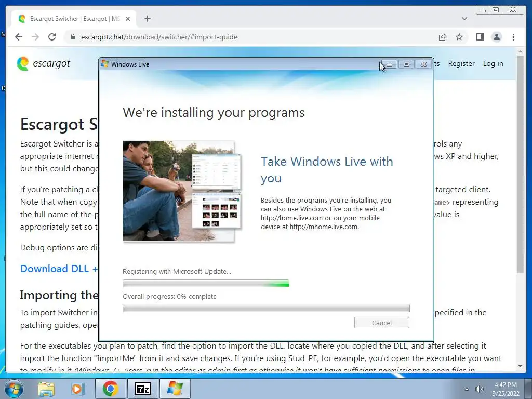The height and width of the screenshot is (399, 532).
Task: Show hidden tray icons arrow
Action: tap(467, 389)
